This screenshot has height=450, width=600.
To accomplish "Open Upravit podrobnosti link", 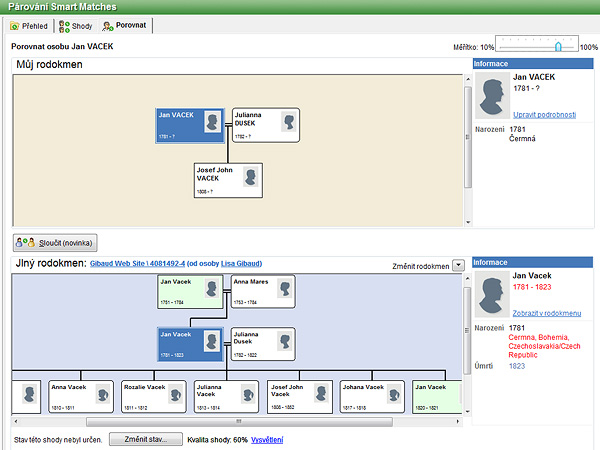I will 544,114.
